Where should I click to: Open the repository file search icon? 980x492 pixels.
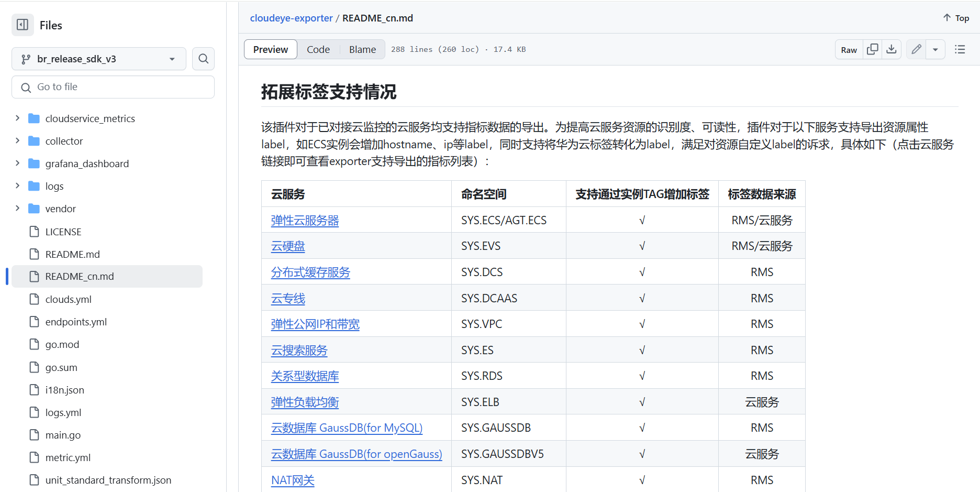(203, 59)
